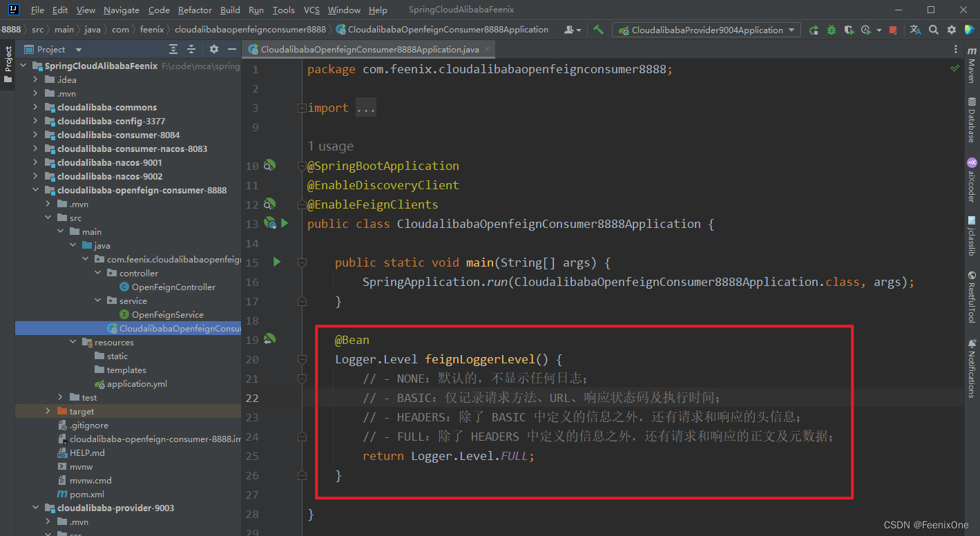980x536 pixels.
Task: Click 'main' in the breadcrumb path
Action: 64,30
